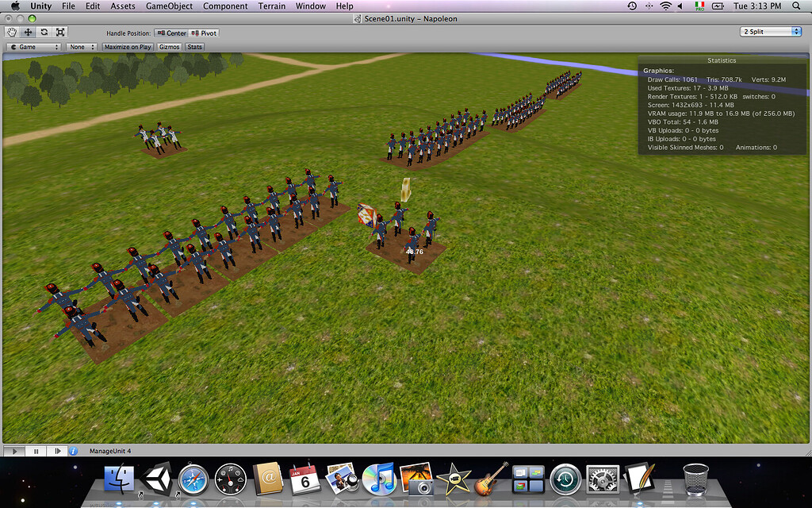
Task: Open the GameObject menu
Action: (x=168, y=6)
